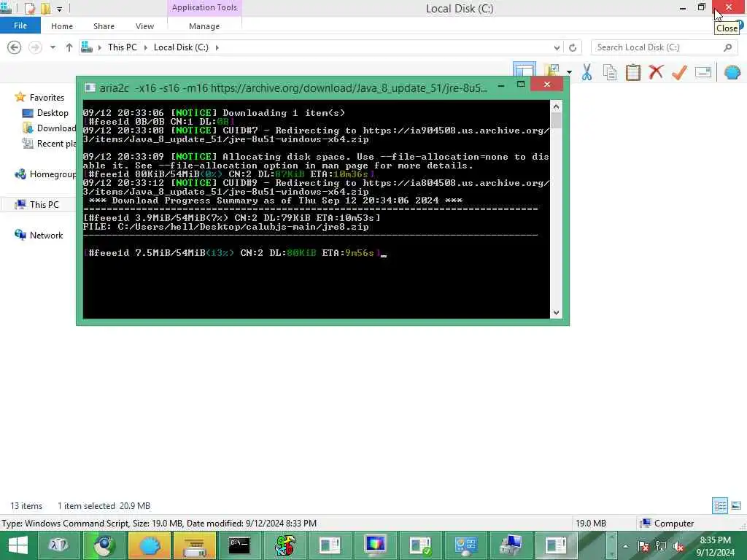Image resolution: width=747 pixels, height=560 pixels.
Task: Open blue shell app on taskbar
Action: point(149,545)
